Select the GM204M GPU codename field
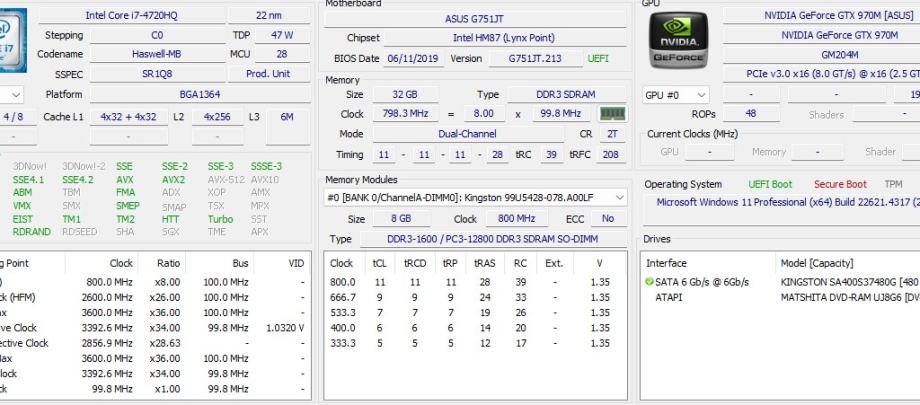920x405 pixels. click(821, 55)
